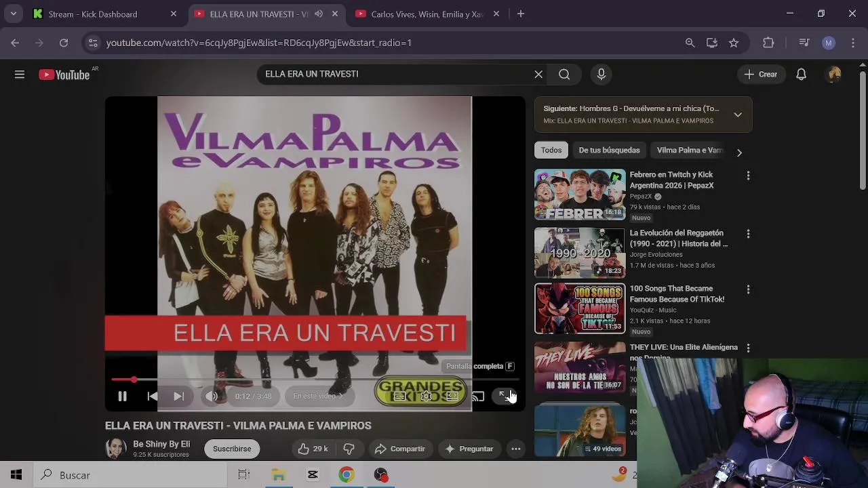Show more filter chips arrow
868x488 pixels.
[739, 152]
